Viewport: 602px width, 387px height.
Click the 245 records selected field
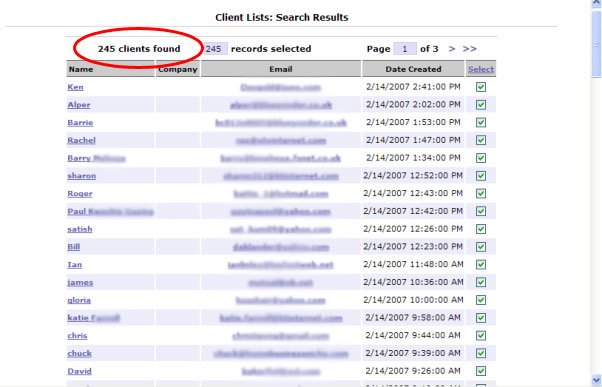(x=215, y=49)
